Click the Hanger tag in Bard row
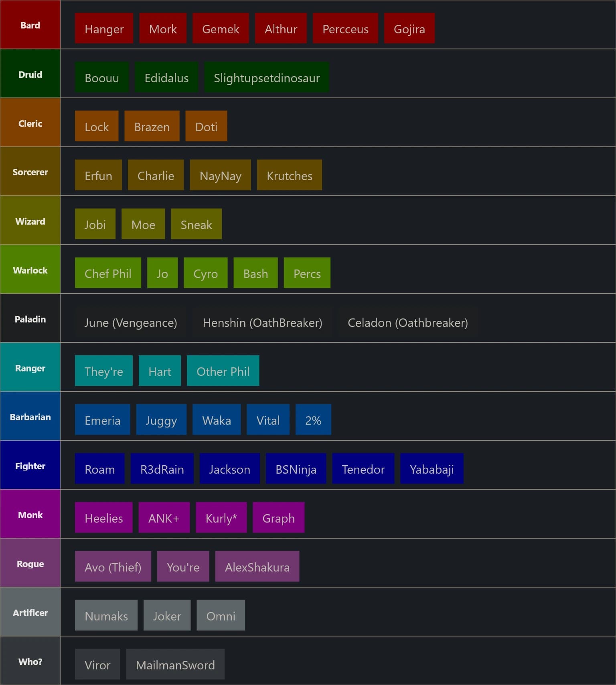This screenshot has width=616, height=685. click(x=104, y=28)
